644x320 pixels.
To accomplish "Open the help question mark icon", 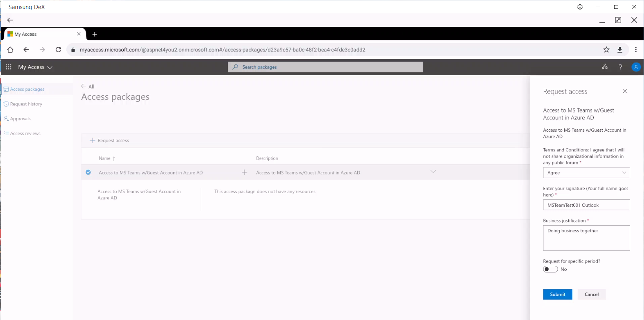I will (620, 67).
